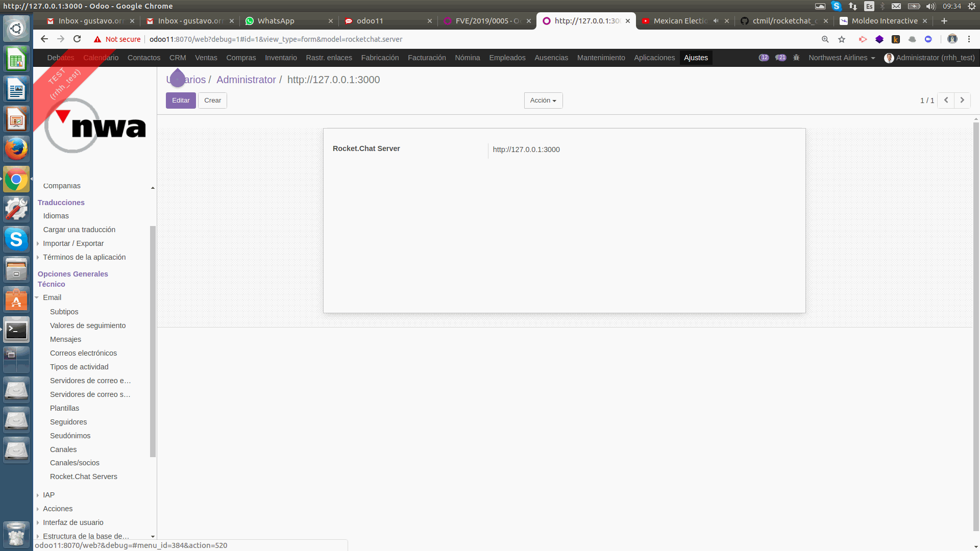Switch to the WhatsApp browser tab

287,21
